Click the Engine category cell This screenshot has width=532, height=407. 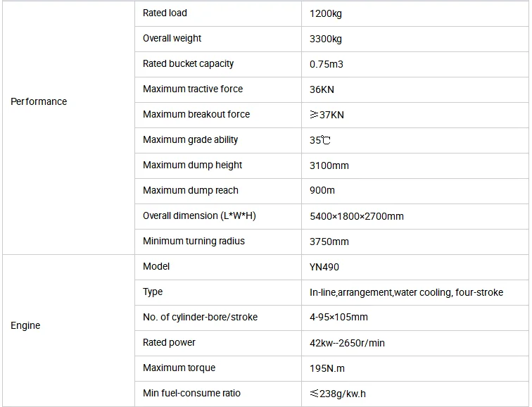(x=25, y=325)
